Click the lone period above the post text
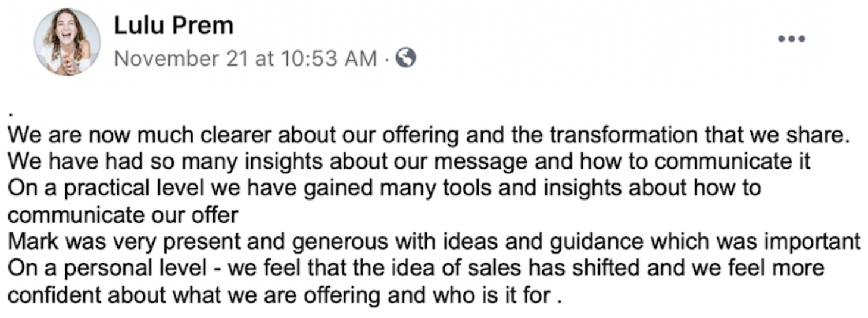 (11, 111)
